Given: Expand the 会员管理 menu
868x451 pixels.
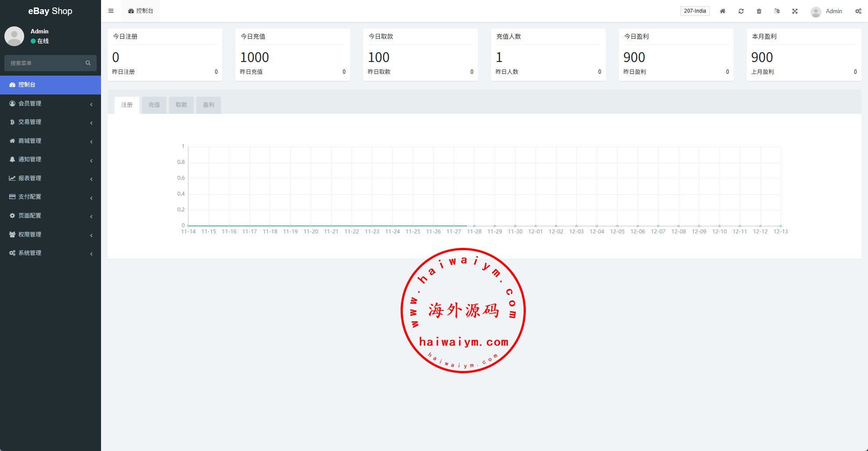Looking at the screenshot, I should click(x=51, y=103).
